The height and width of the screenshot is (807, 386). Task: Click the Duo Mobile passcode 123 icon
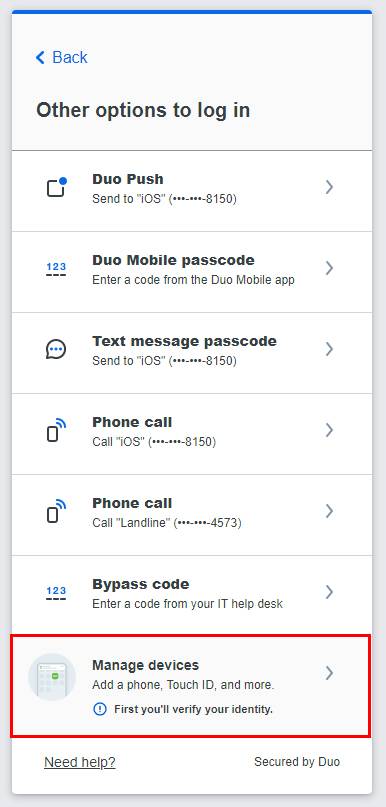pyautogui.click(x=56, y=269)
